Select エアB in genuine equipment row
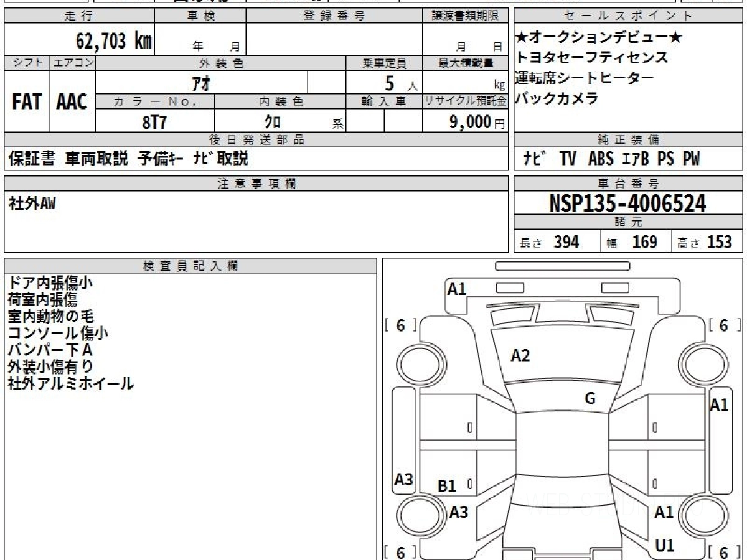This screenshot has height=560, width=747. pos(636,159)
